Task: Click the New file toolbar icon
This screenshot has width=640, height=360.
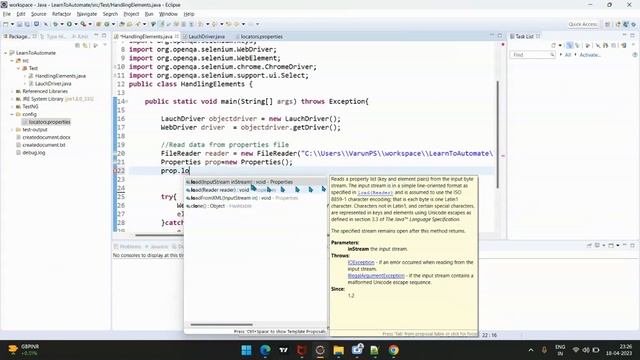Action: tap(6, 24)
